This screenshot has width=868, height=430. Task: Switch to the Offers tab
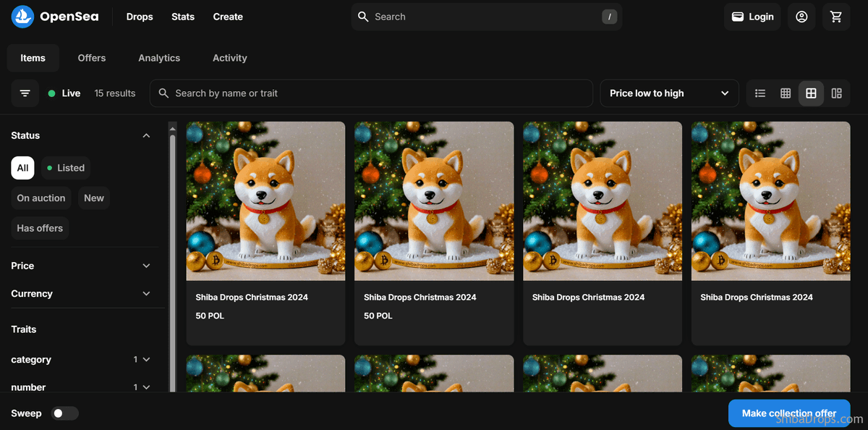point(92,58)
